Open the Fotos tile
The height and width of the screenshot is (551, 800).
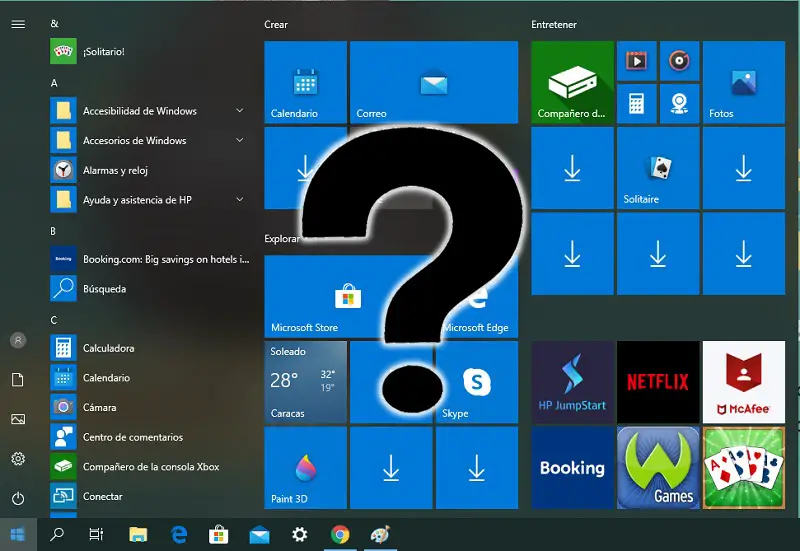pos(743,82)
